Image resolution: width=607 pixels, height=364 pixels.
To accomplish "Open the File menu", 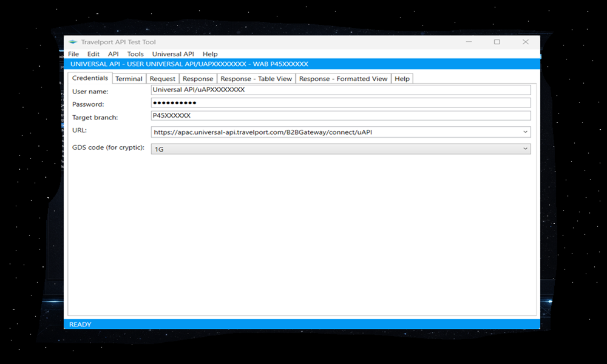I will (x=73, y=54).
